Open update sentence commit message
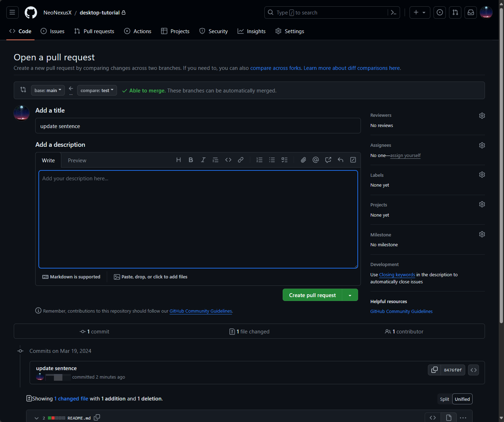 56,368
